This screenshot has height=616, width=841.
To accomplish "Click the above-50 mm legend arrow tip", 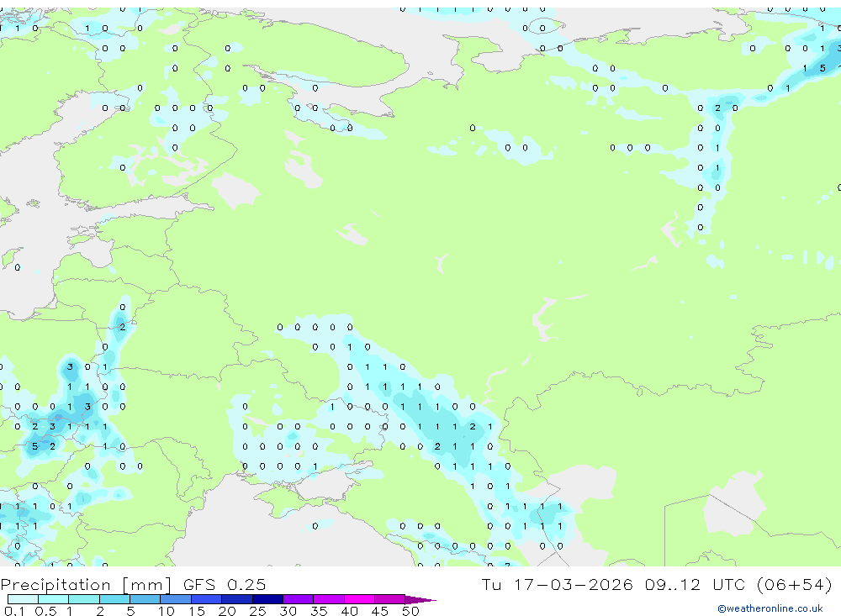I will pos(420,600).
